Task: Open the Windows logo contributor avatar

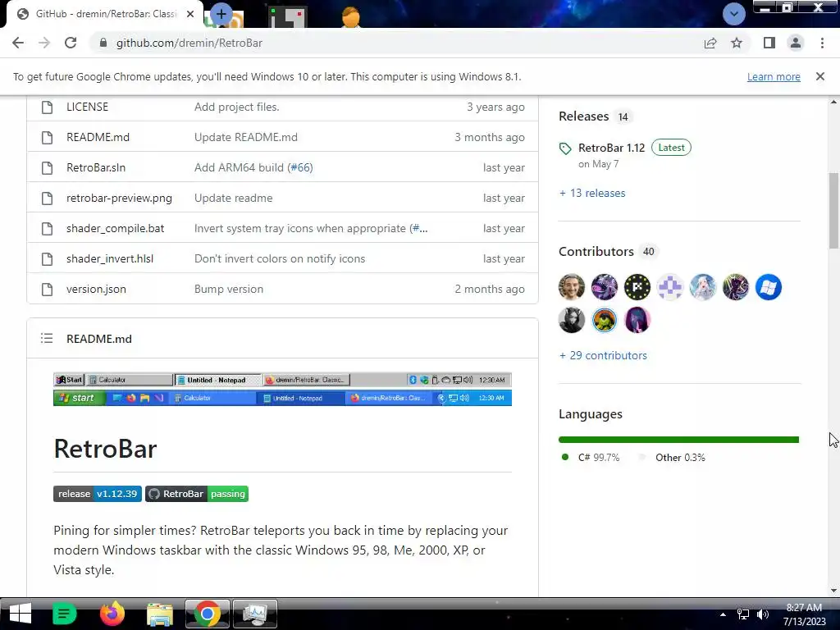Action: click(768, 287)
